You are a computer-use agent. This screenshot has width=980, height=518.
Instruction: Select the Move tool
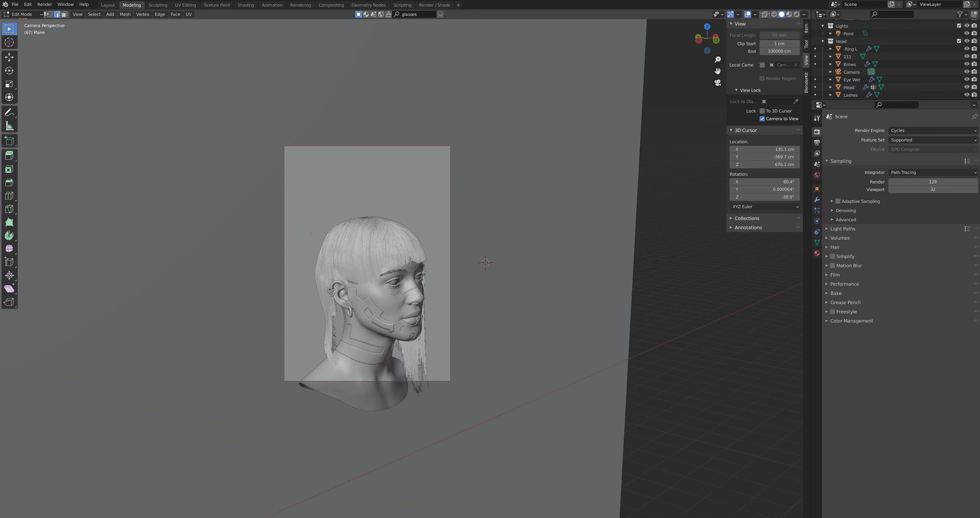9,57
